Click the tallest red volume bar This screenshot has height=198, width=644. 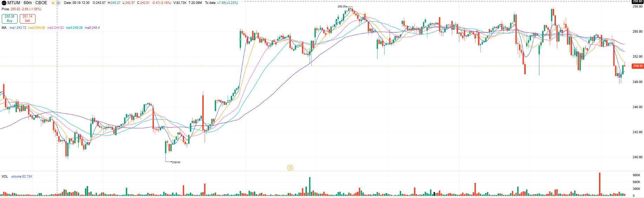(599, 184)
